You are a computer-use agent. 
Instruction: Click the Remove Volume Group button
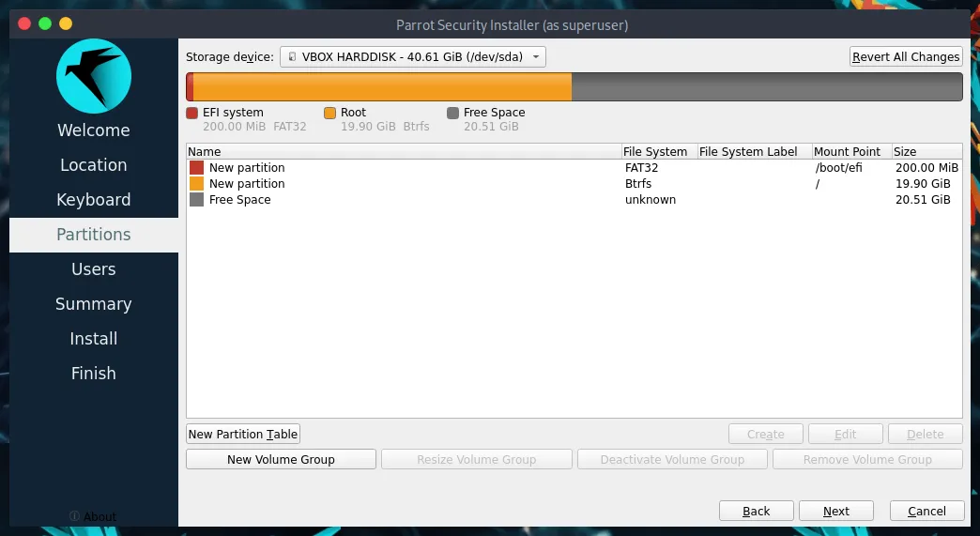[x=867, y=459]
